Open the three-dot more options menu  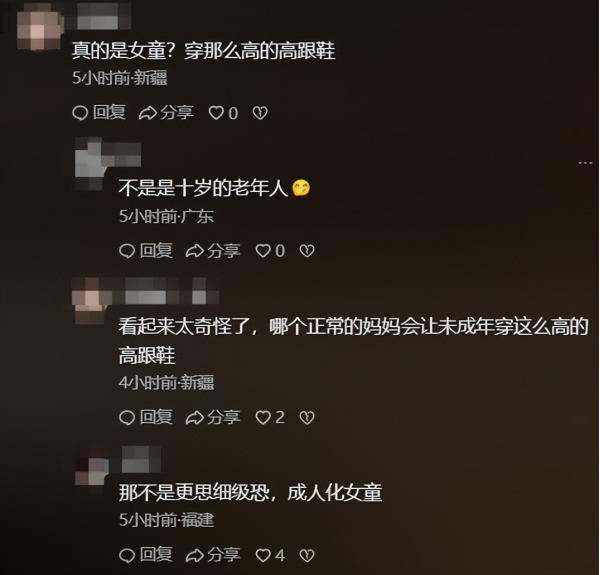(x=585, y=163)
